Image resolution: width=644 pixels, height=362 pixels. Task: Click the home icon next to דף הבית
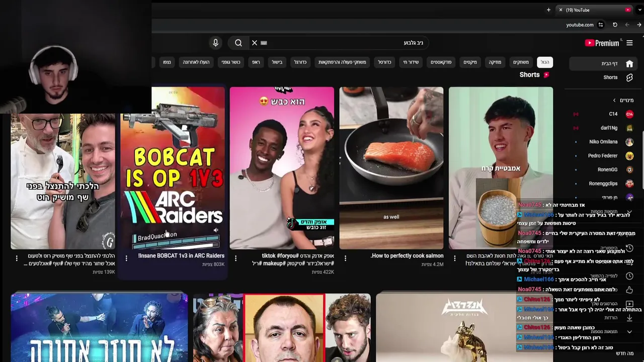pyautogui.click(x=629, y=64)
